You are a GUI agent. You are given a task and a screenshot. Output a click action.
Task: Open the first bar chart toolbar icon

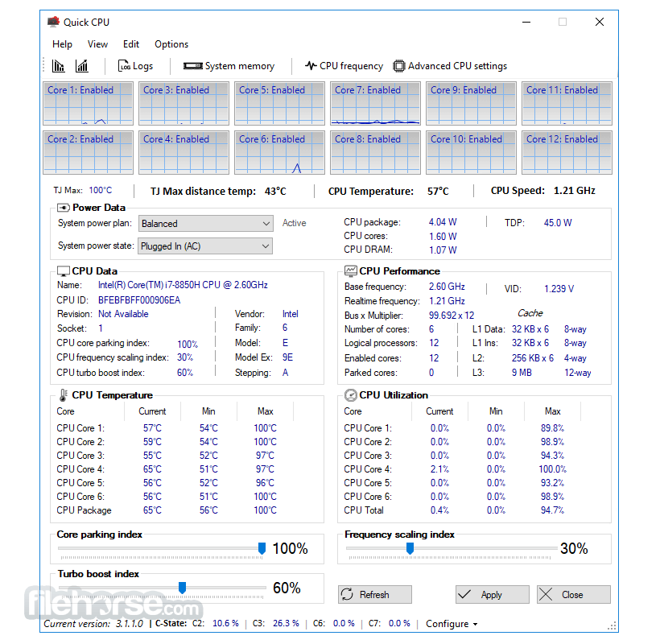click(x=58, y=66)
